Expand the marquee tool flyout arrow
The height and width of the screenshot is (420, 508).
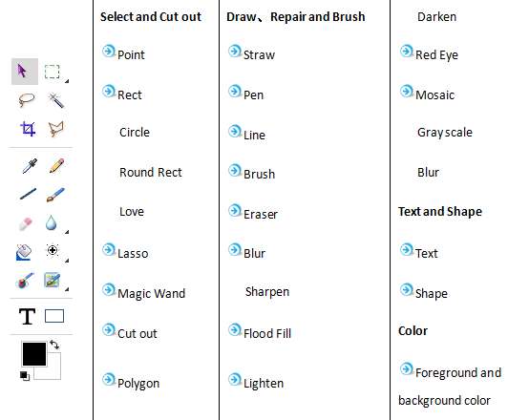67,81
